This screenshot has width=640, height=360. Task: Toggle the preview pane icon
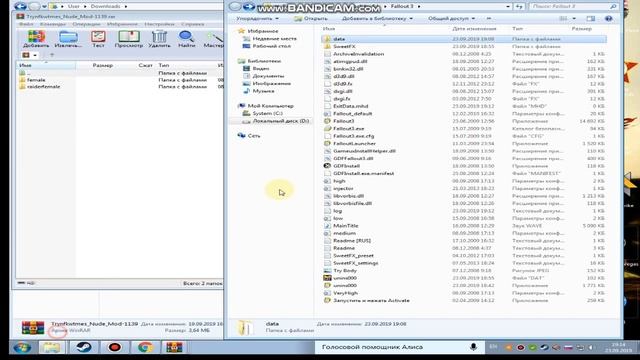click(x=590, y=18)
